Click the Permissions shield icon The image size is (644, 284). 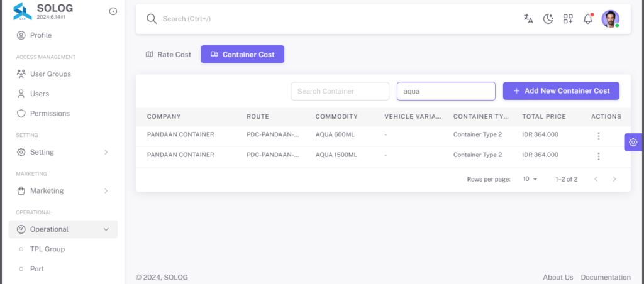click(x=21, y=113)
